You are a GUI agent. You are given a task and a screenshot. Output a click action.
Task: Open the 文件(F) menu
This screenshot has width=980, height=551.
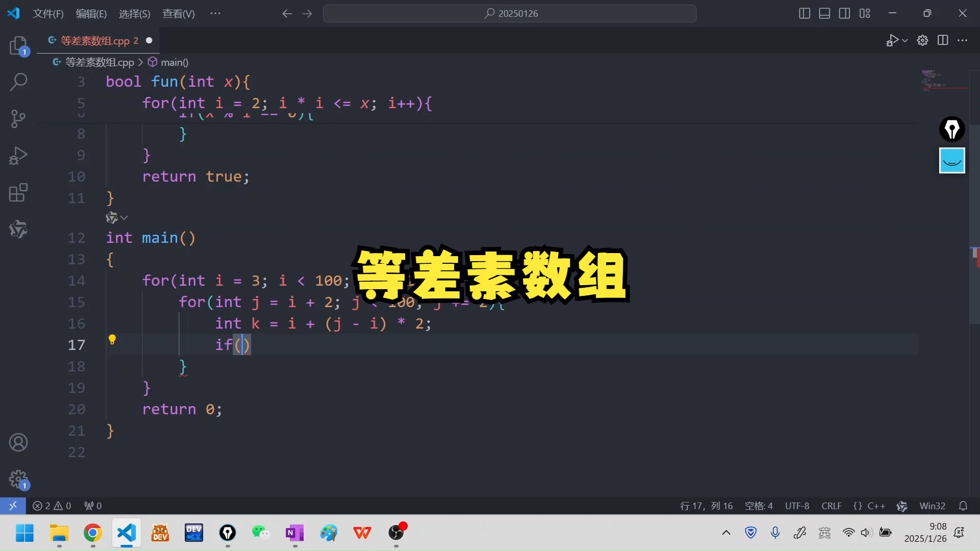(48, 14)
